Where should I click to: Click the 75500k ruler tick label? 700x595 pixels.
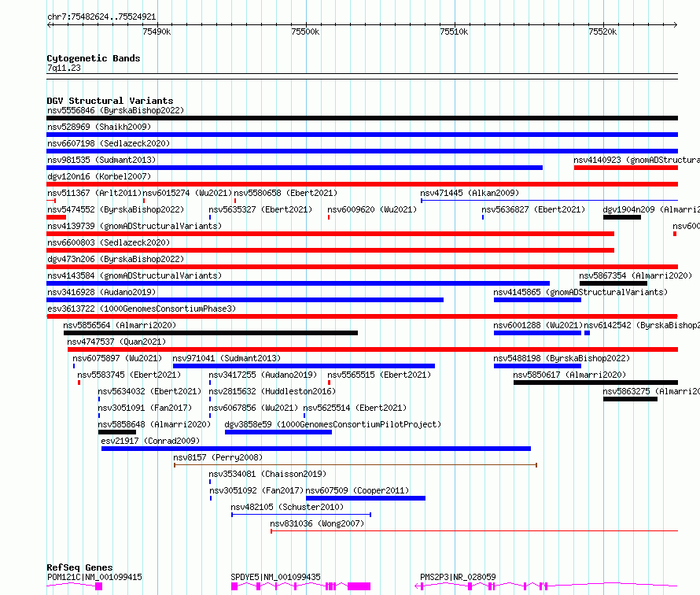(305, 31)
